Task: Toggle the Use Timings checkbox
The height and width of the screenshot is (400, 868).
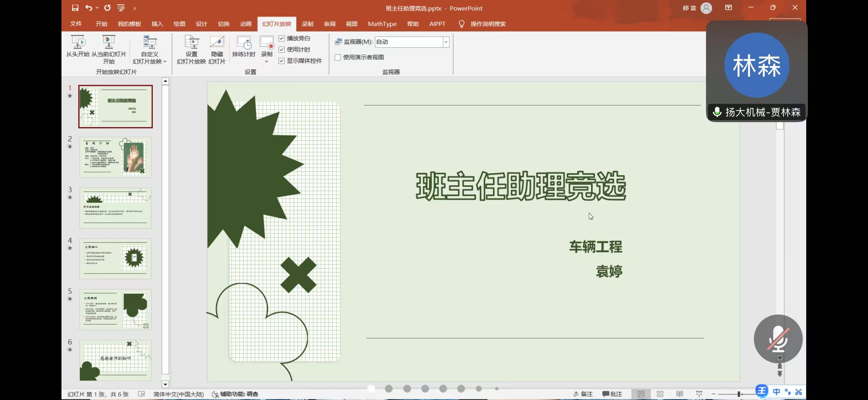Action: [282, 50]
